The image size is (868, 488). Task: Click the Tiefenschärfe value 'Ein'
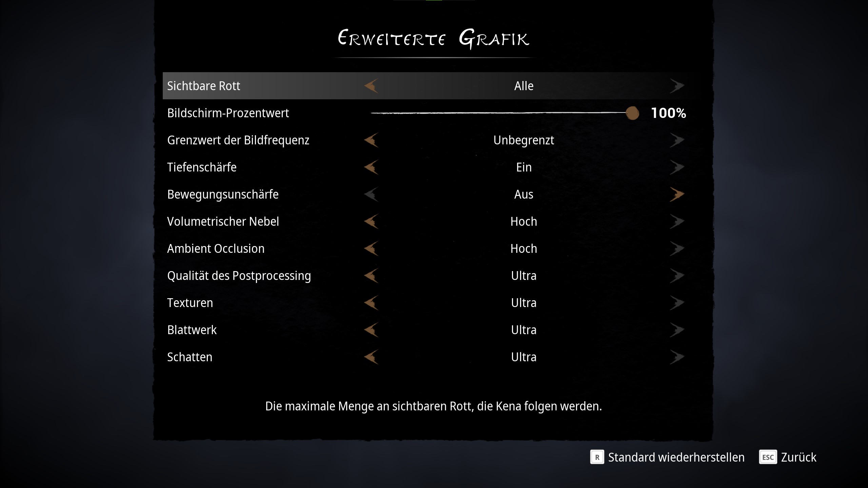[x=524, y=167]
